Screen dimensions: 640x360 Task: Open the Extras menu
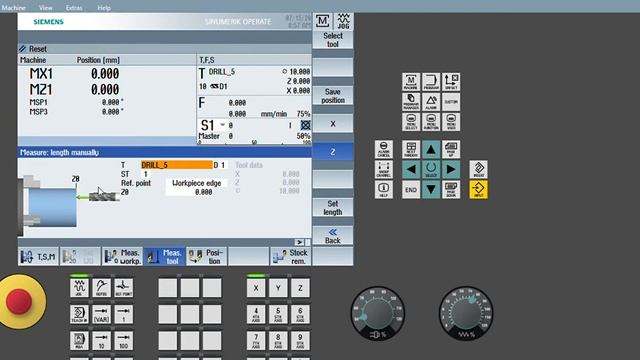tap(74, 7)
